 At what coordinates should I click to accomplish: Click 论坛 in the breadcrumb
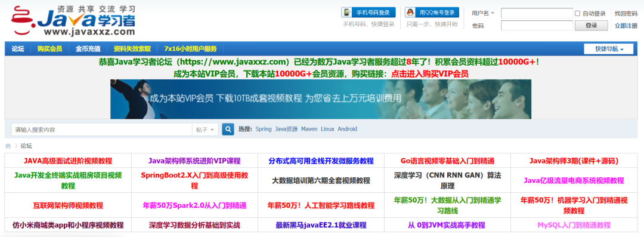(26, 146)
